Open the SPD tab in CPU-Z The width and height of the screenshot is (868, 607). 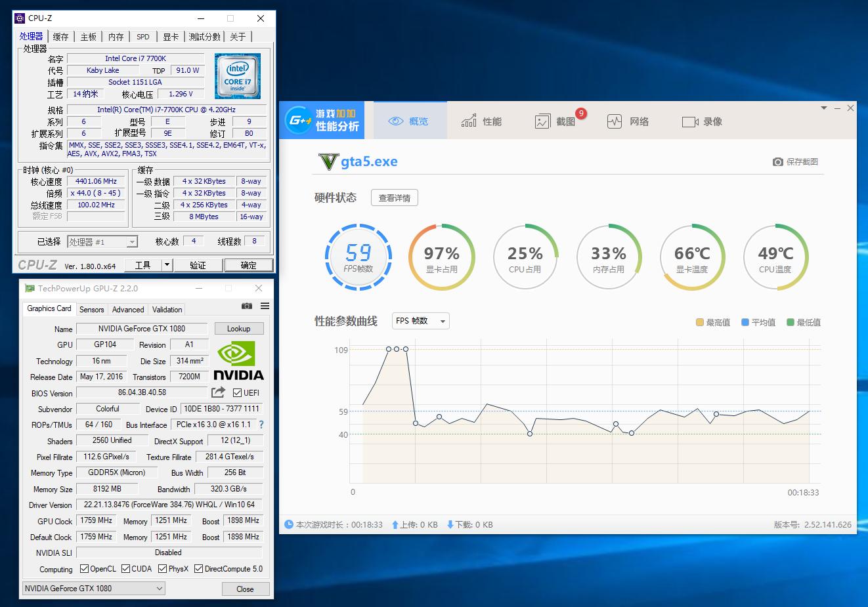point(143,37)
